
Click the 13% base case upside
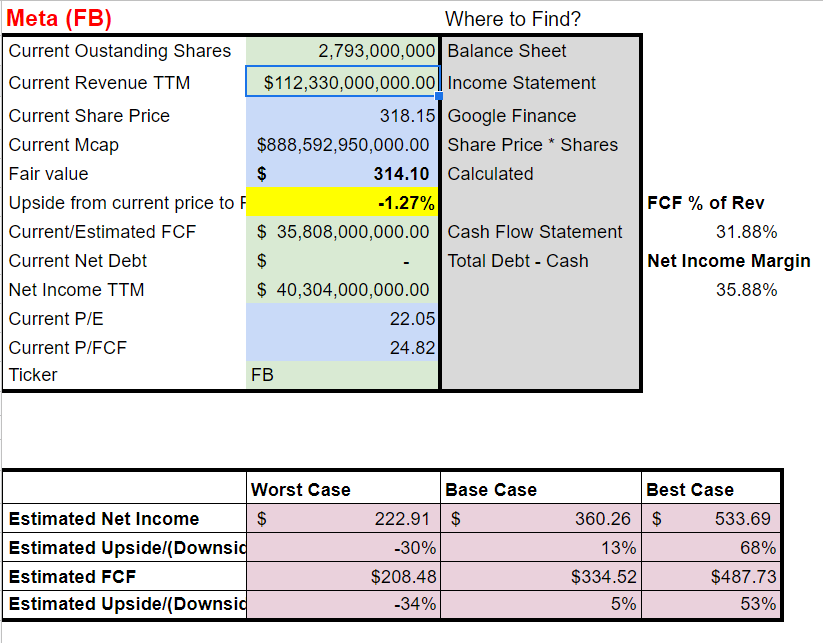click(619, 548)
